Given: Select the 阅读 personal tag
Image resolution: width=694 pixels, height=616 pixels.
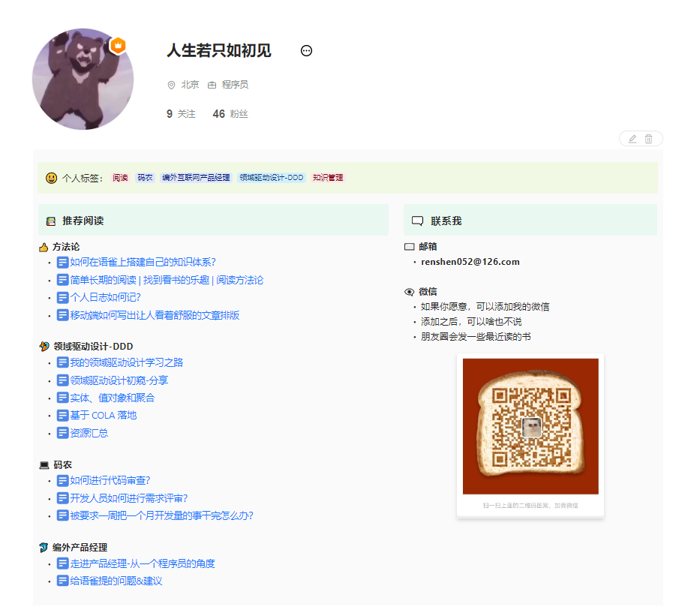Looking at the screenshot, I should click(x=120, y=178).
